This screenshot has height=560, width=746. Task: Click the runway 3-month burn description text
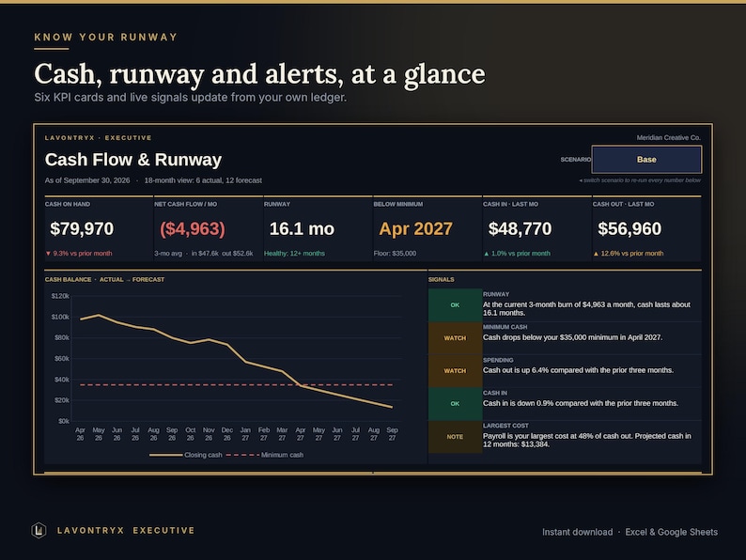point(586,309)
